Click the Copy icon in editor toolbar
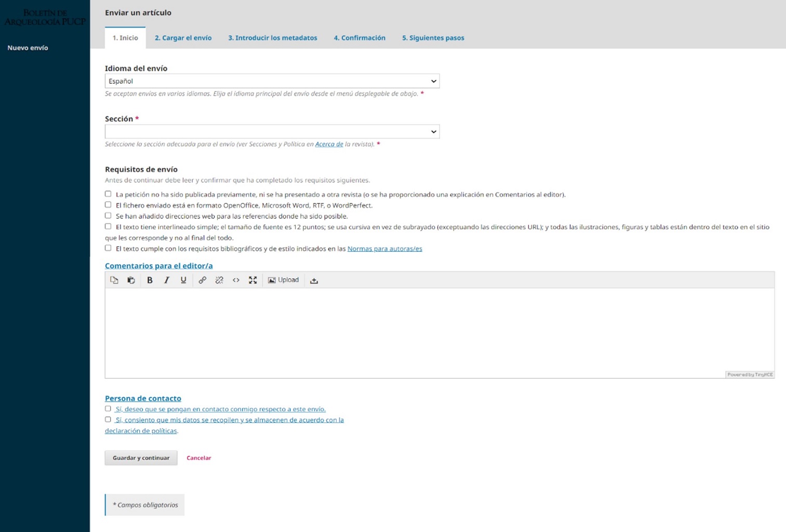Image resolution: width=786 pixels, height=532 pixels. [x=114, y=280]
